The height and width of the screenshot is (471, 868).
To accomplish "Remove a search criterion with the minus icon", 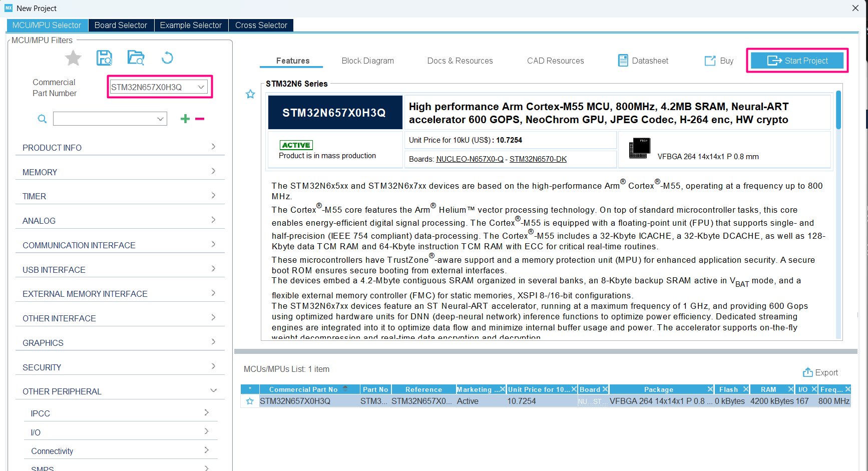I will (x=200, y=119).
